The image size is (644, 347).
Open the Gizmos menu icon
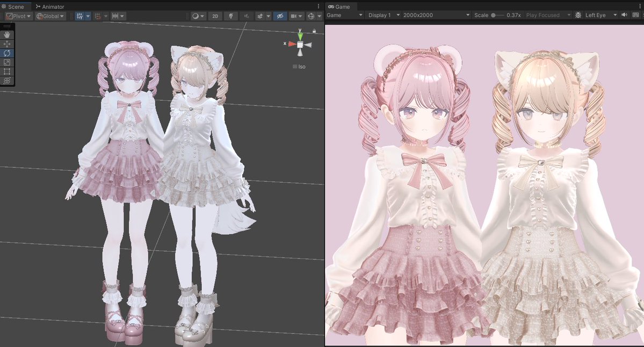[311, 16]
